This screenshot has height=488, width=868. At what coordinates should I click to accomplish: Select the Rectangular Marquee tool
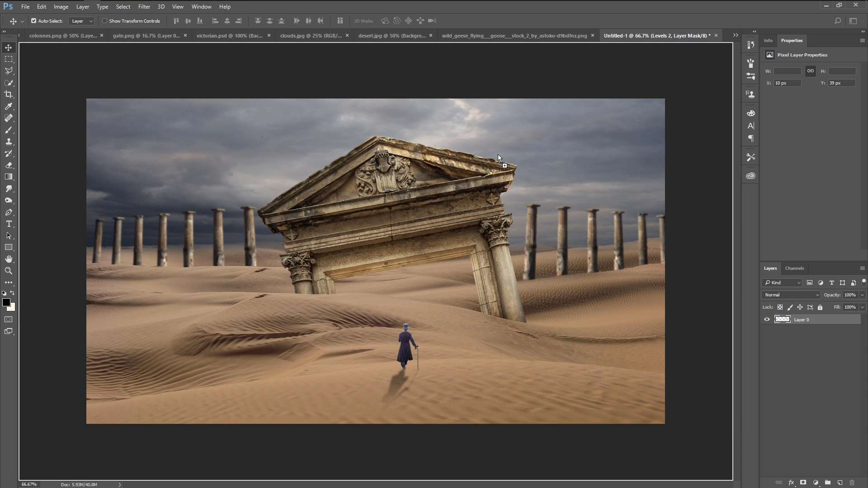pos(9,59)
